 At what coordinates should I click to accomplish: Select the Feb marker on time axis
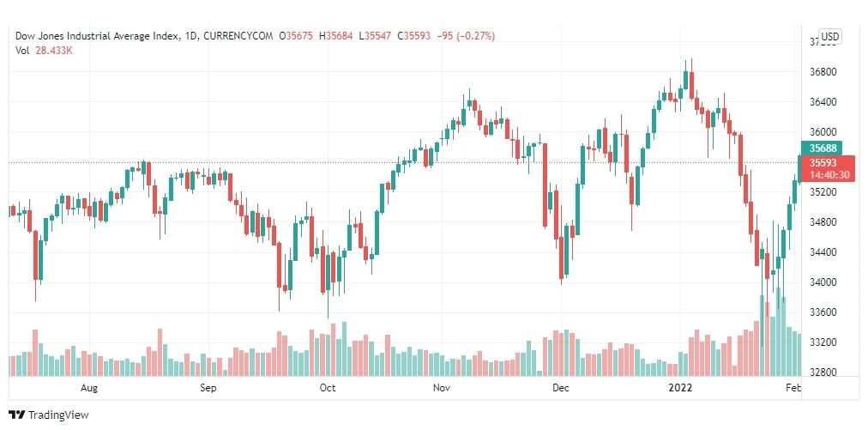(x=793, y=388)
